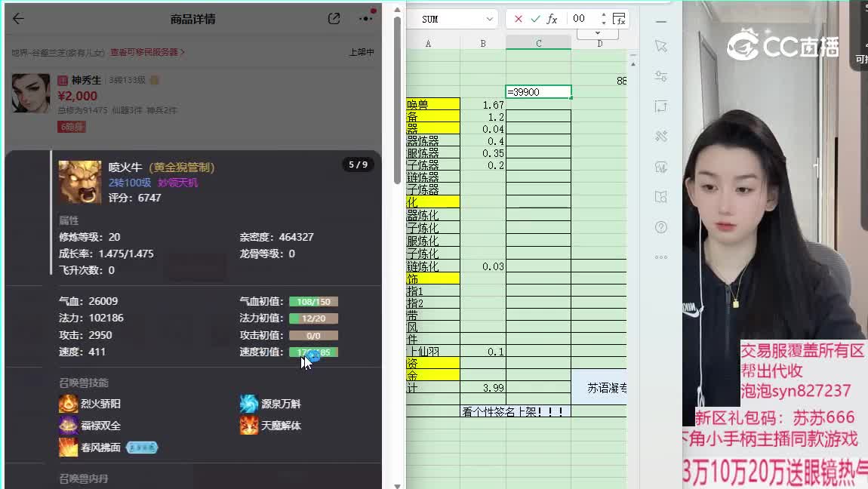Select the arrow pointer tool in side panel
Screen dimensions: 868x489
point(661,46)
